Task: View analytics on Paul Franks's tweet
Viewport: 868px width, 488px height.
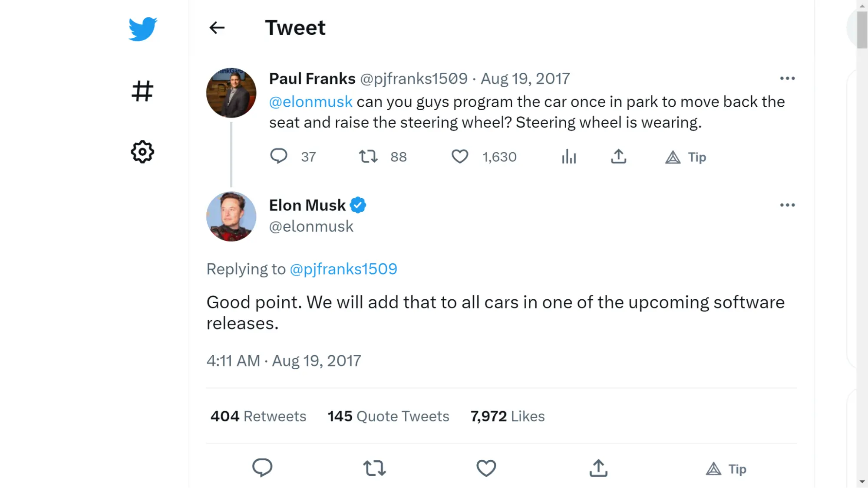Action: pyautogui.click(x=569, y=157)
